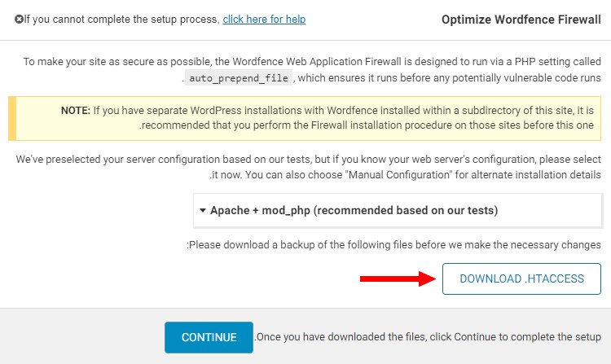Image resolution: width=611 pixels, height=364 pixels.
Task: Click the quoted "Manual Configuration" text
Action: 398,175
